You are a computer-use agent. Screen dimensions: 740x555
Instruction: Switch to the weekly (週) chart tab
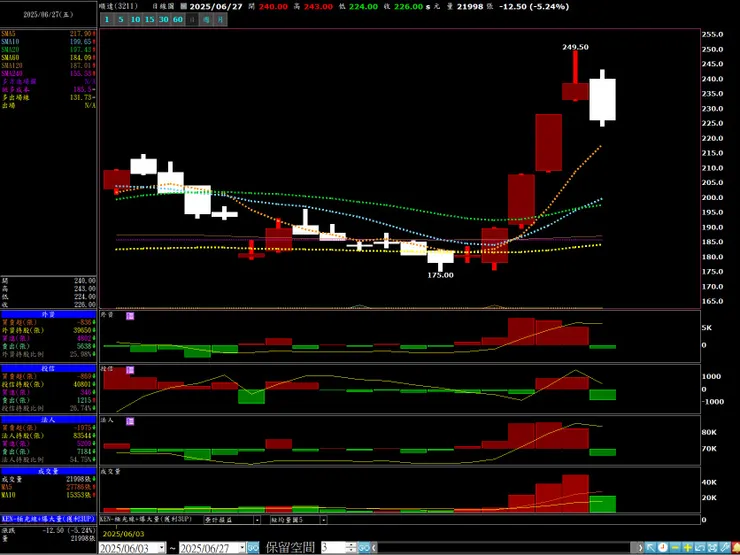[x=206, y=19]
